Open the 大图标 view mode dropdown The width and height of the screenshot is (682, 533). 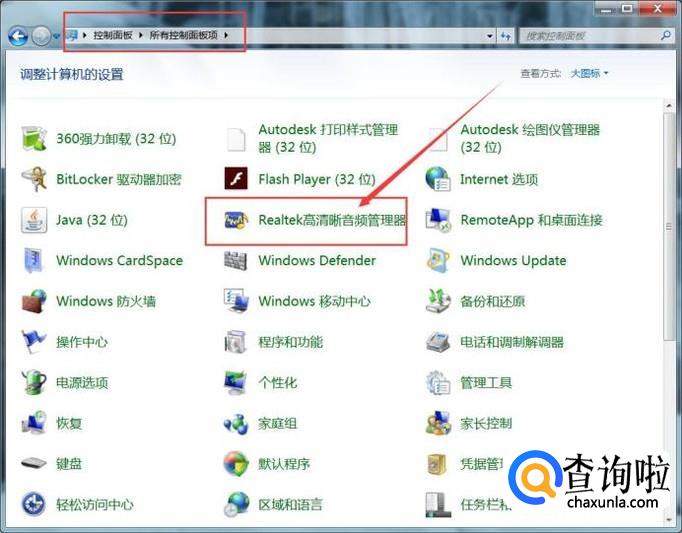click(589, 74)
